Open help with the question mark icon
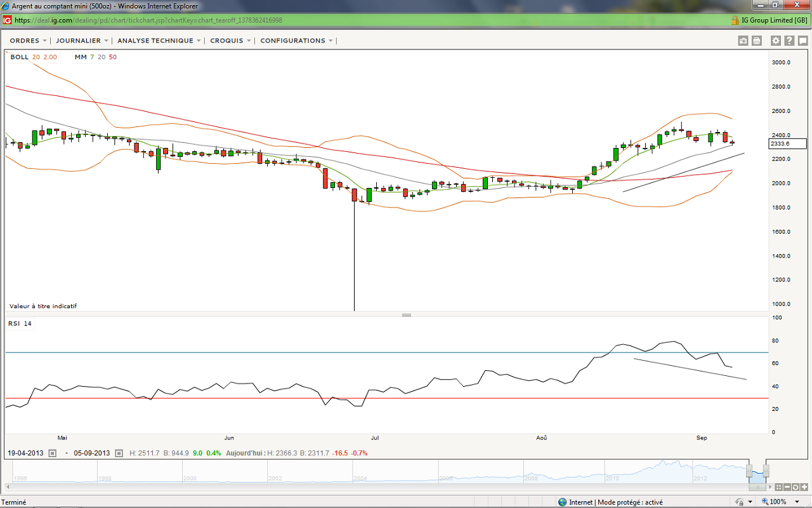 coord(789,41)
